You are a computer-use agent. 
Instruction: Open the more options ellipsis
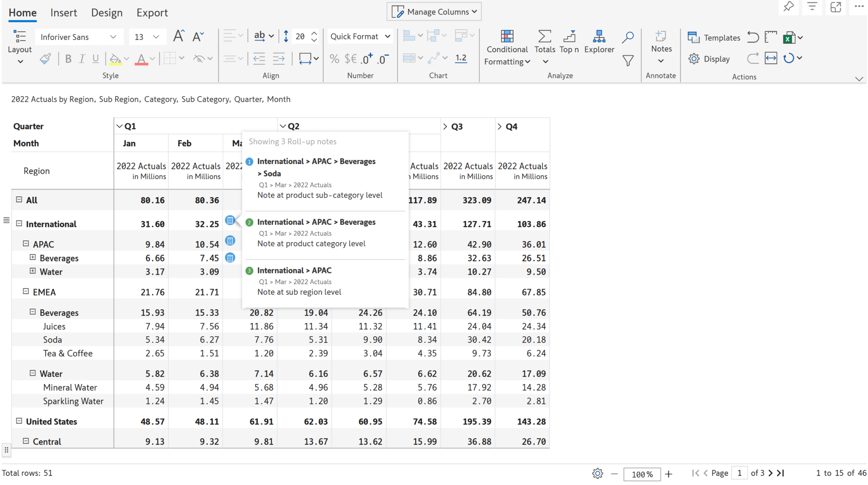click(859, 7)
